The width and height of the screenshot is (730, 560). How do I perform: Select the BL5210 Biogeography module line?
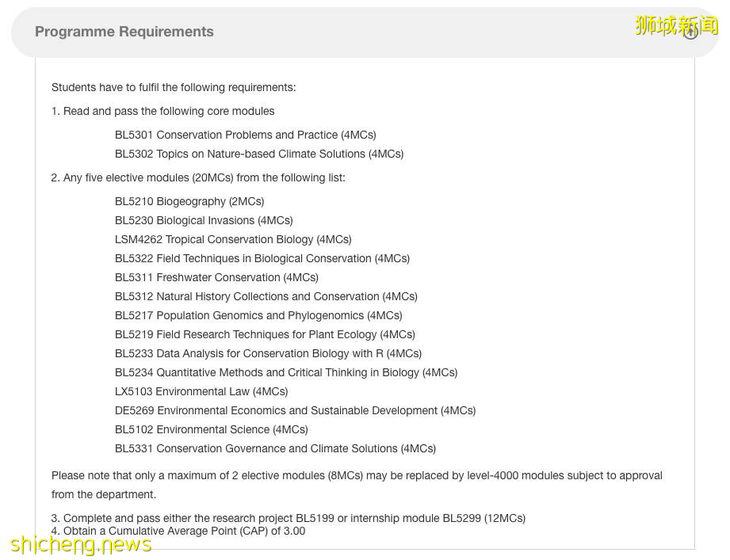coord(189,201)
